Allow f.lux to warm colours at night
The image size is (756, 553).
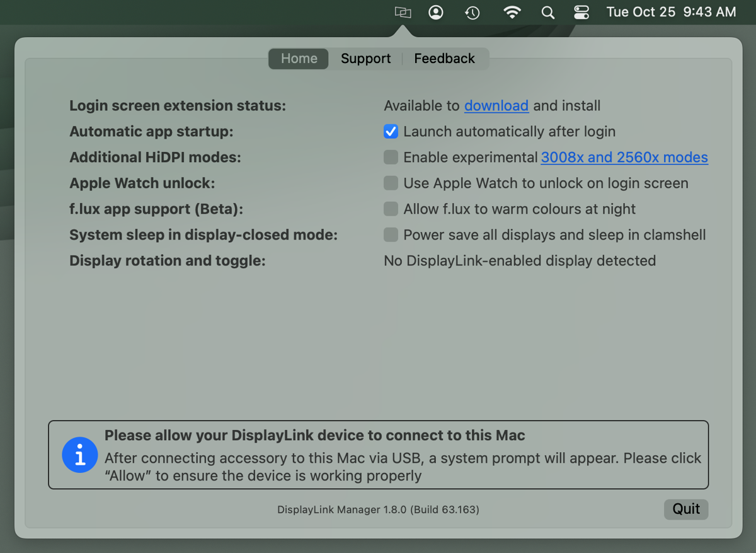(x=391, y=209)
